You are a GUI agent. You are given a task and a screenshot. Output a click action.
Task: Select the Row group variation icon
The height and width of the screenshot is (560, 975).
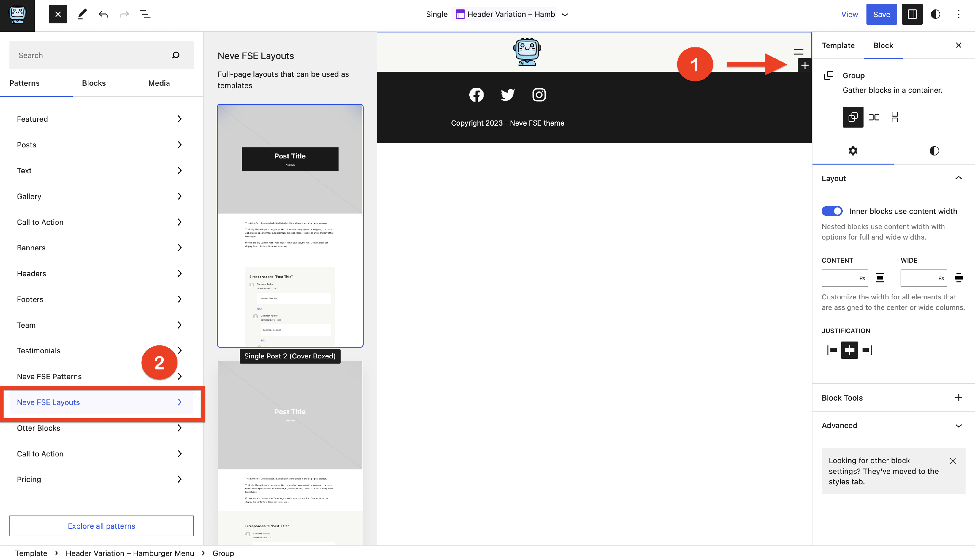tap(874, 117)
